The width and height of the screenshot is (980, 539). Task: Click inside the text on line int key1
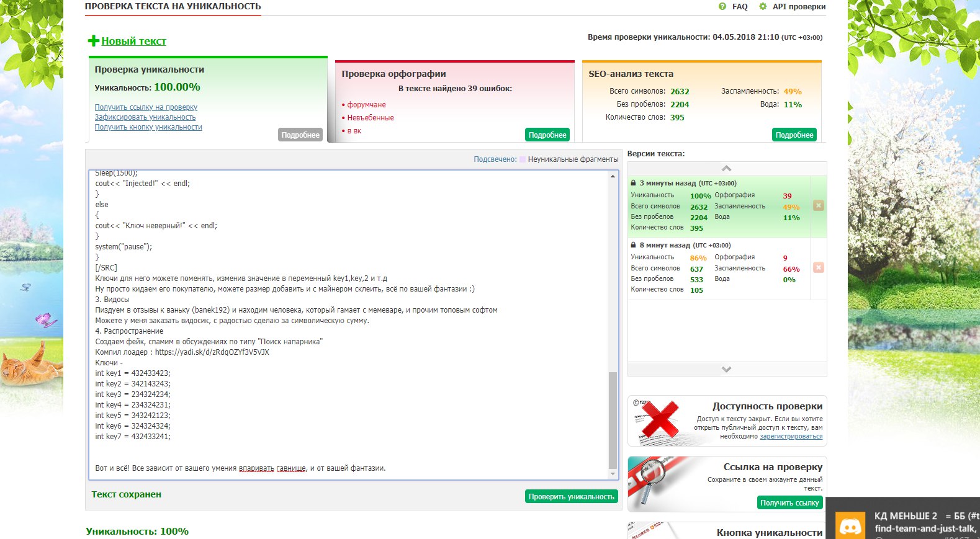click(133, 373)
